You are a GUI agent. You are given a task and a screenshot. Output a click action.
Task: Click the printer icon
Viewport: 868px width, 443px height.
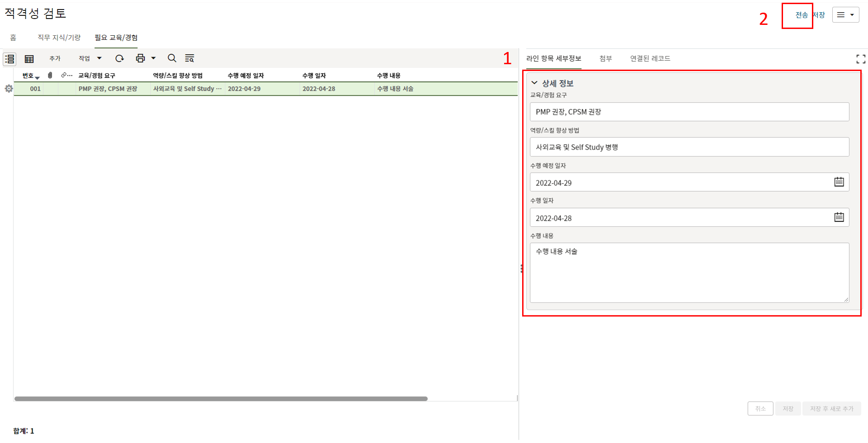coord(140,58)
